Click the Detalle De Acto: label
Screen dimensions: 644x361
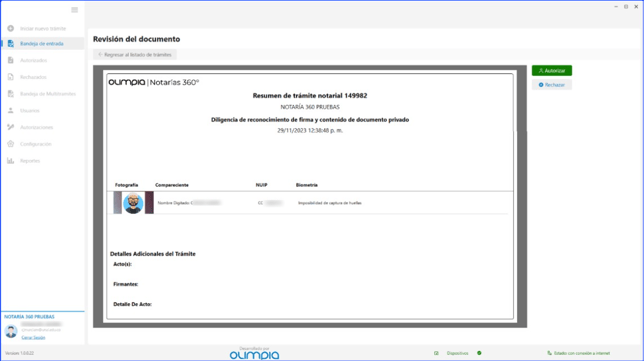[x=133, y=304]
